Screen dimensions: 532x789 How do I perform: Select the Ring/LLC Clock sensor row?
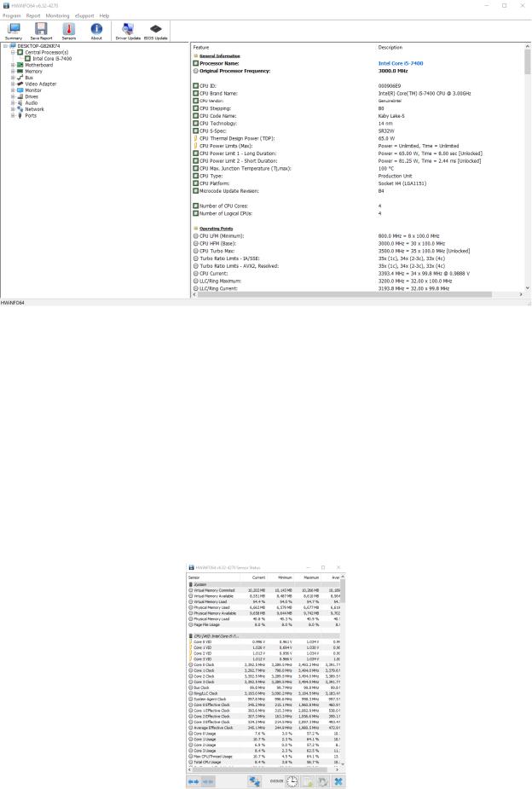point(263,693)
